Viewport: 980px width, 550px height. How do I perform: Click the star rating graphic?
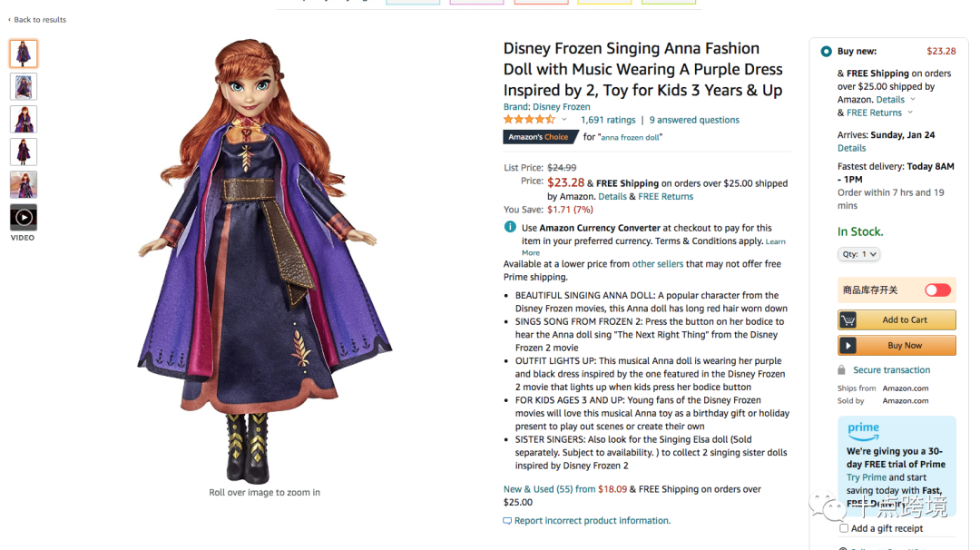point(529,120)
